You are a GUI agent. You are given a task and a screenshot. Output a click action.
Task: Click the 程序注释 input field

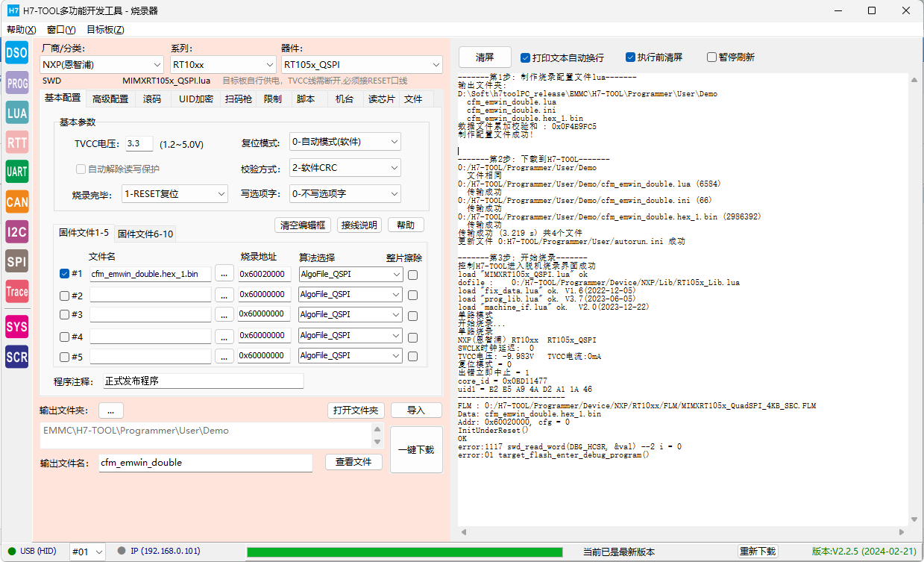click(203, 381)
